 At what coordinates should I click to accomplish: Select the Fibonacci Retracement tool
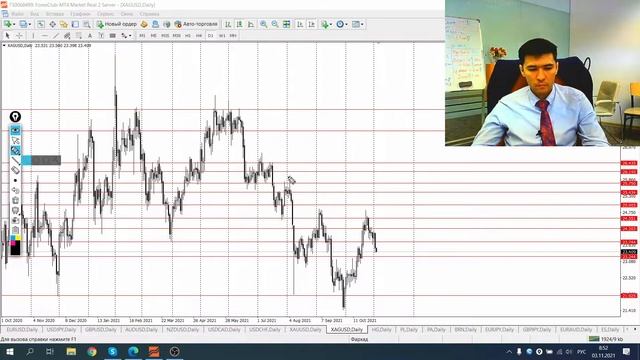[79, 36]
